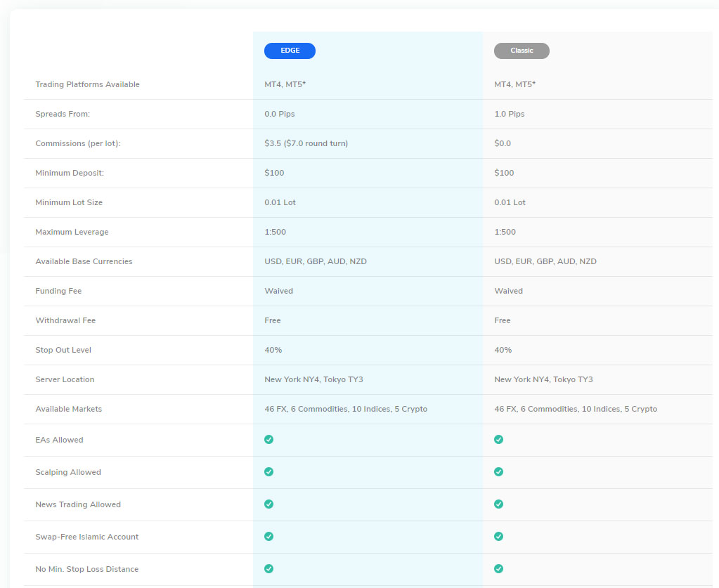This screenshot has height=588, width=719.
Task: Select the 'Commissions (per lot):' label
Action: [x=78, y=143]
